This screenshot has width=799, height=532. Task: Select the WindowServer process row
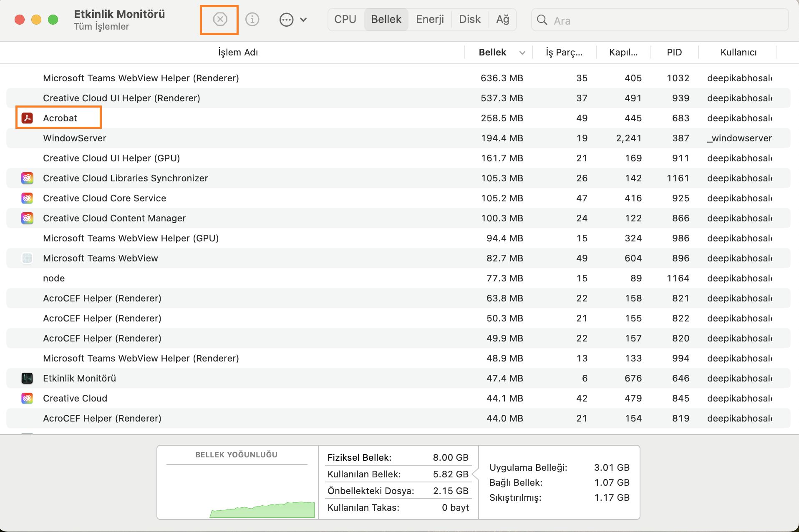[x=250, y=138]
